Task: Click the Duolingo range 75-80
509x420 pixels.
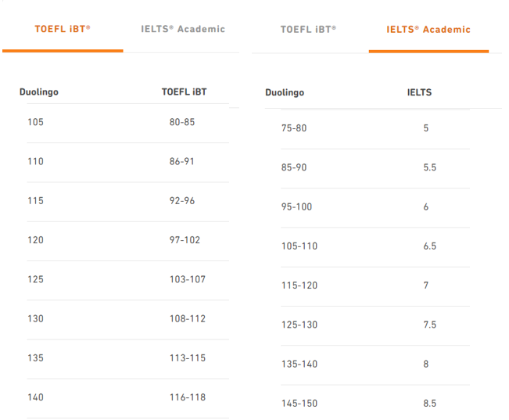Action: tap(294, 128)
